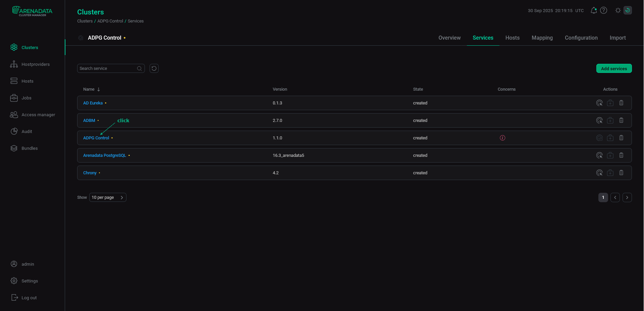Open the notifications bell

click(x=594, y=10)
